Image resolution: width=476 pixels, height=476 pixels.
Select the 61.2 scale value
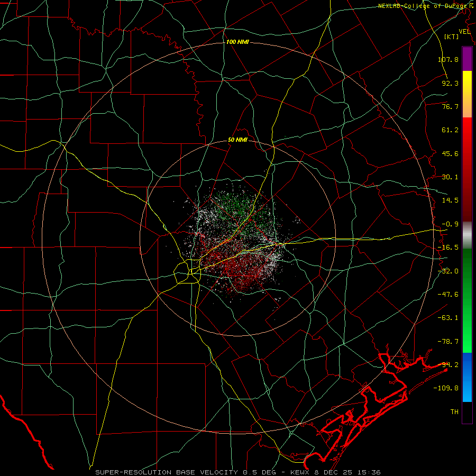pos(450,130)
